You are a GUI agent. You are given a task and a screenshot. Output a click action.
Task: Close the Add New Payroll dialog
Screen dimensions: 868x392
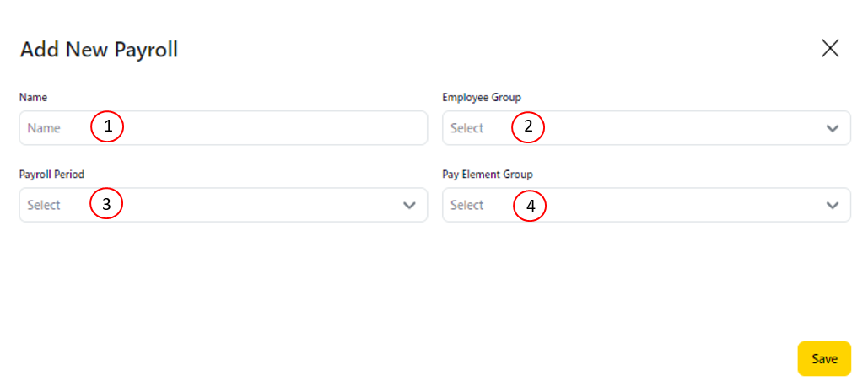click(x=830, y=48)
